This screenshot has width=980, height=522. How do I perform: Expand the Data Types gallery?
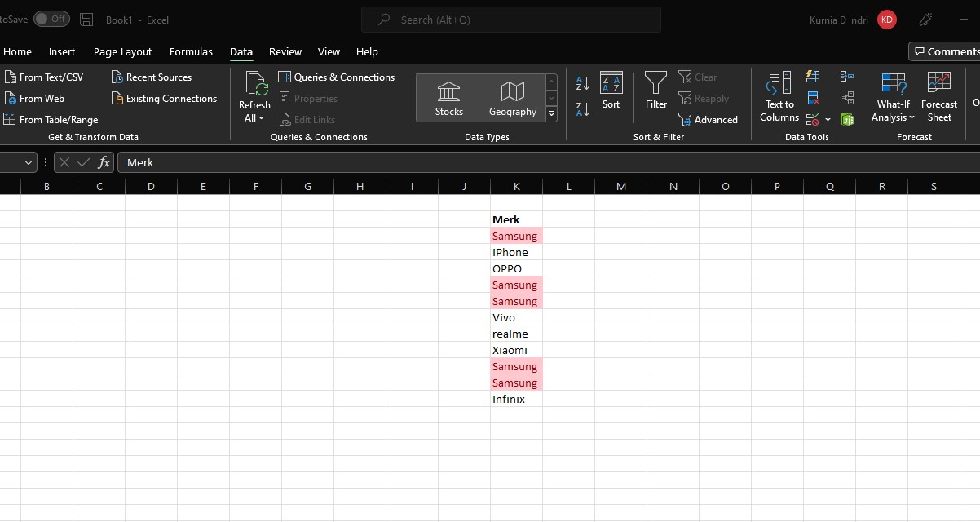[552, 115]
